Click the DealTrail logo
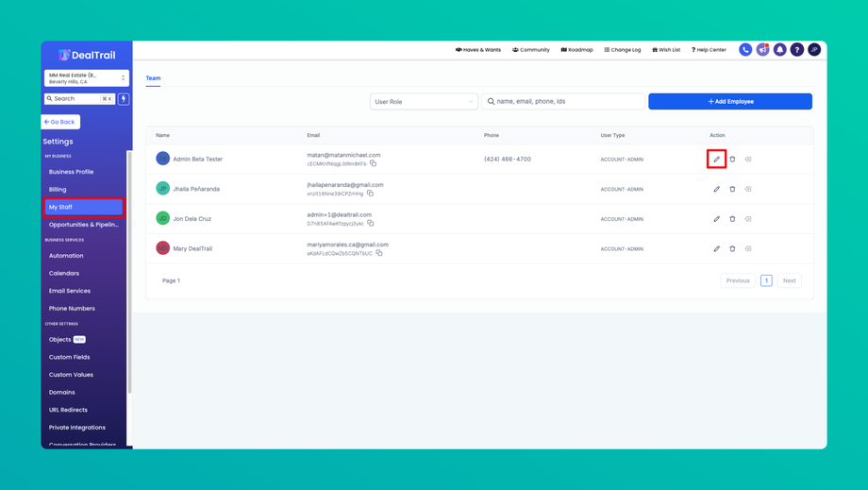 click(87, 55)
